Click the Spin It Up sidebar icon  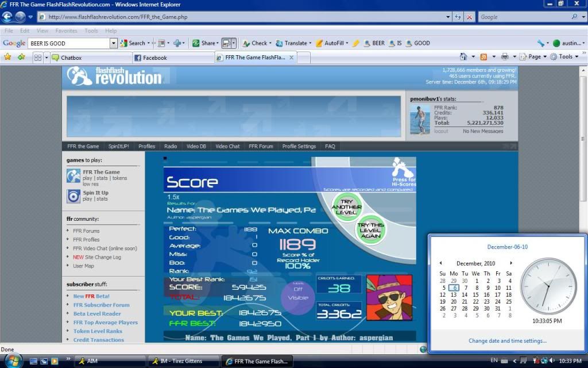(73, 196)
